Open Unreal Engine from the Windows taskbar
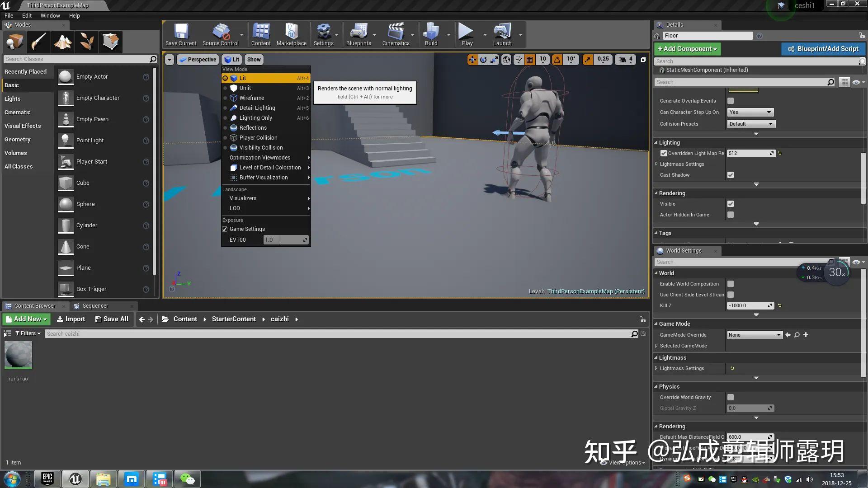Viewport: 868px width, 488px height. 75,479
